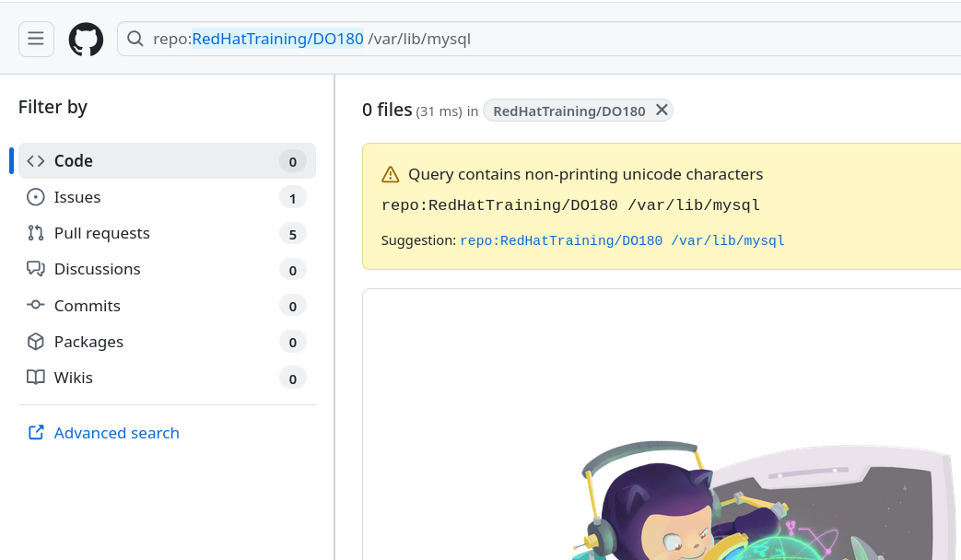961x560 pixels.
Task: Remove the RedHatTraining/DO180 repository filter
Action: (x=662, y=111)
